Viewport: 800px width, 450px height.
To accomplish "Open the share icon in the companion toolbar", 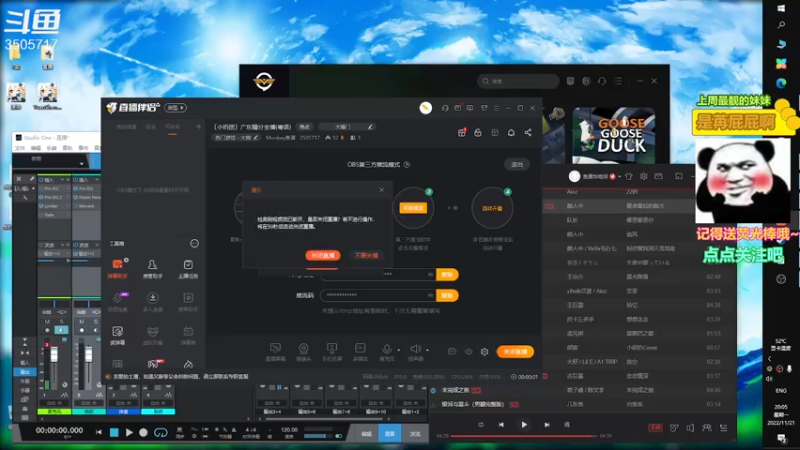I will coord(528,133).
